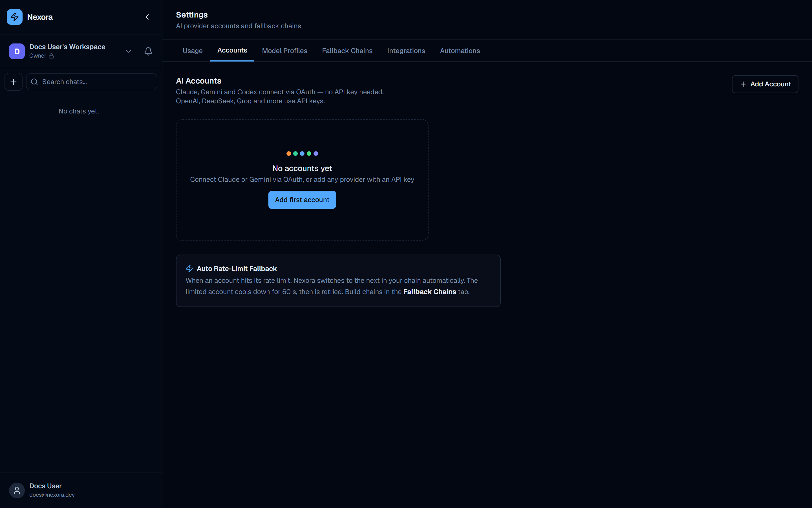Click the lock icon next to Owner
Viewport: 812px width, 508px height.
[51, 56]
